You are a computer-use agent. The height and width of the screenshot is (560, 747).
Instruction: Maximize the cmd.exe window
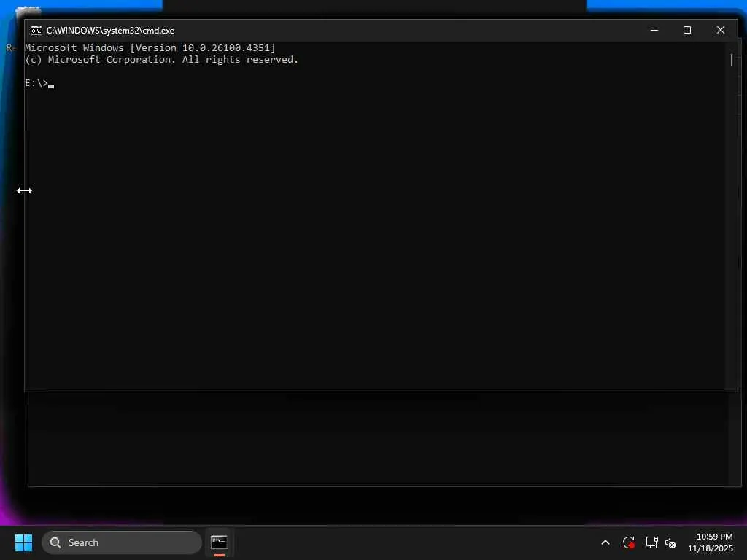pos(687,30)
